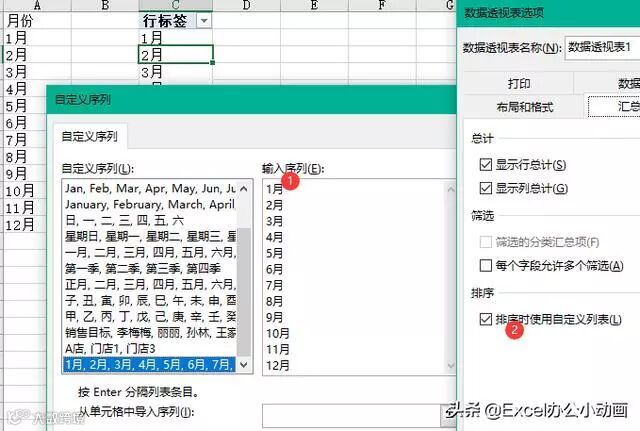This screenshot has width=640, height=431.
Task: Click cell A11 containing 10月
Action: [24, 191]
